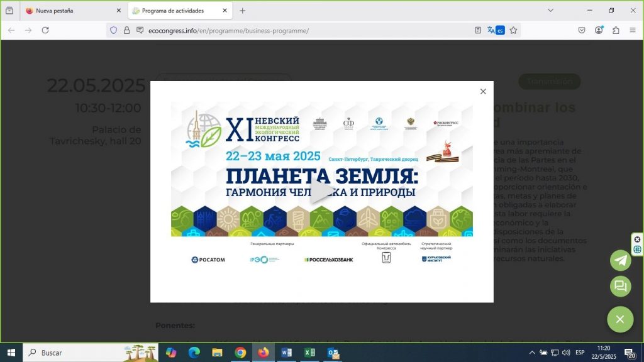Switch ESP keyboard language indicator

pyautogui.click(x=580, y=353)
